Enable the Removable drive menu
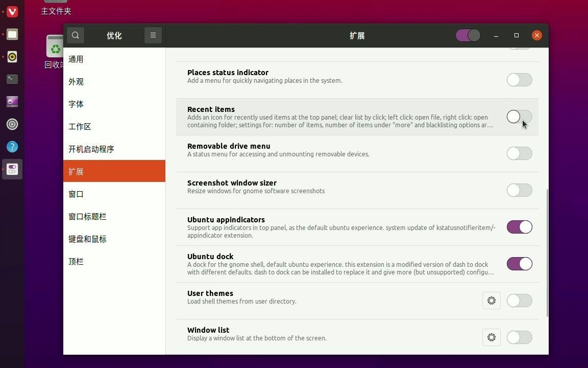 coord(519,153)
